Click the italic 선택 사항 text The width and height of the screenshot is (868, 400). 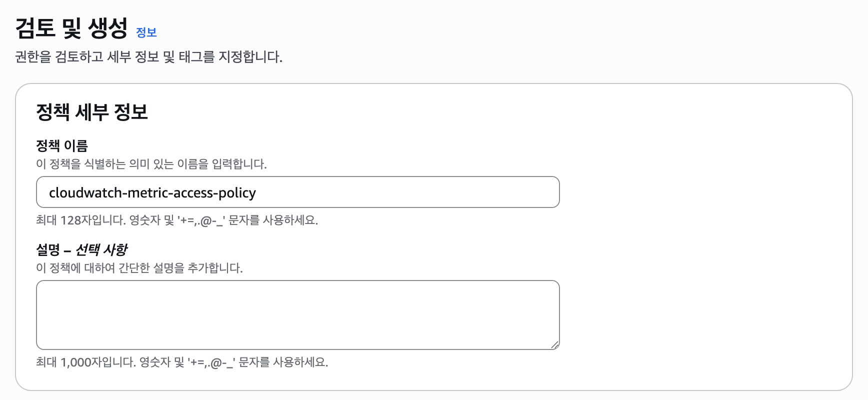point(101,249)
